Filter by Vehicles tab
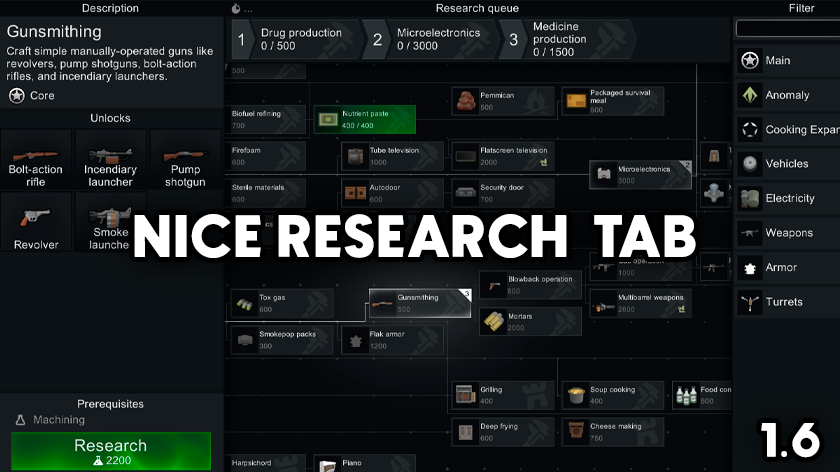The height and width of the screenshot is (472, 840). pos(788,163)
